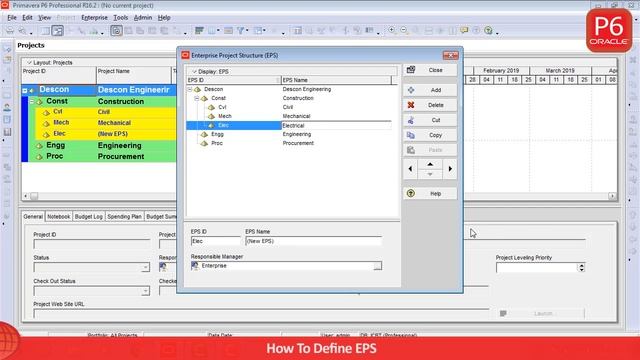The width and height of the screenshot is (640, 360).
Task: Switch to the Notebook tab
Action: pyautogui.click(x=58, y=216)
